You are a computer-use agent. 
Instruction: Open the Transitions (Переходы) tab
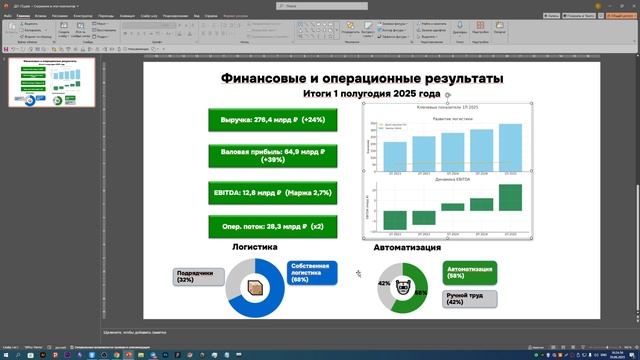tap(106, 16)
